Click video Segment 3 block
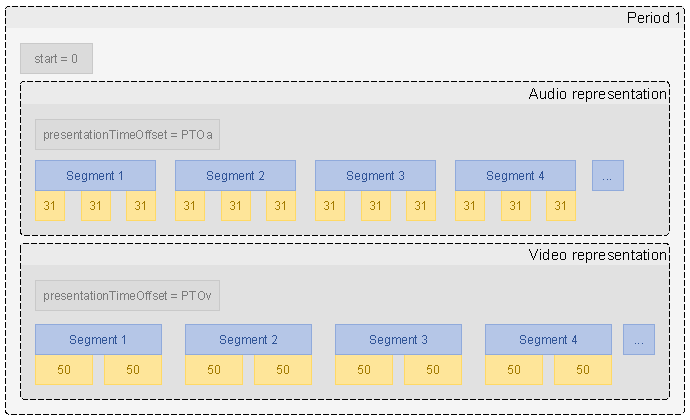This screenshot has height=420, width=690. [x=398, y=339]
